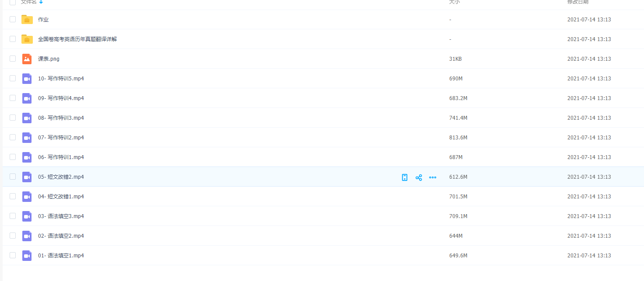Image resolution: width=644 pixels, height=281 pixels.
Task: Select the row for 06- 写作特训1.mp4
Action: point(13,157)
